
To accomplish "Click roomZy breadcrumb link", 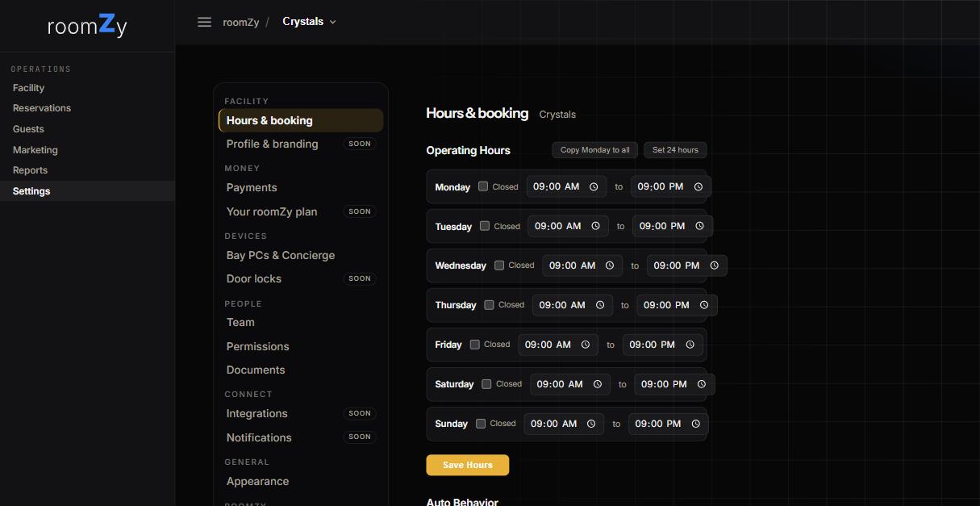I will coord(241,23).
